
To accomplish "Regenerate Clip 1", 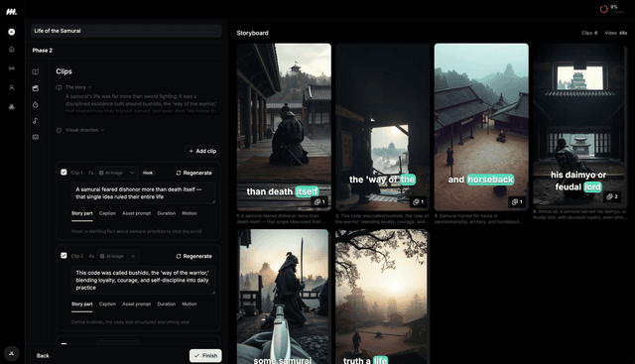I will click(194, 173).
